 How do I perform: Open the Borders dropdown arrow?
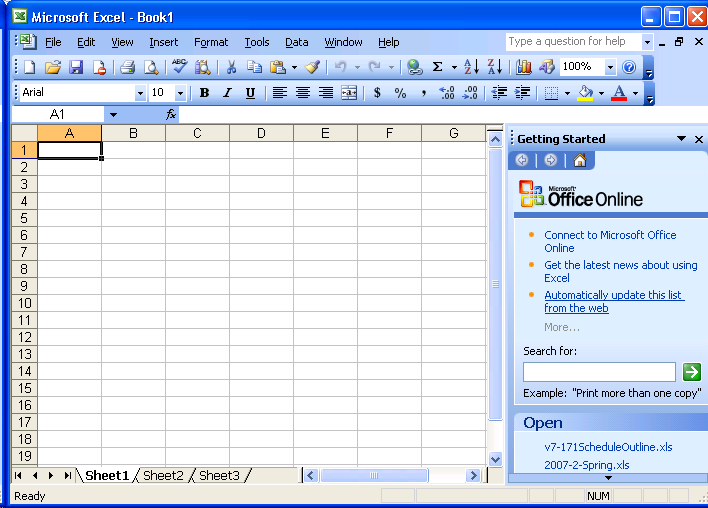pyautogui.click(x=567, y=93)
